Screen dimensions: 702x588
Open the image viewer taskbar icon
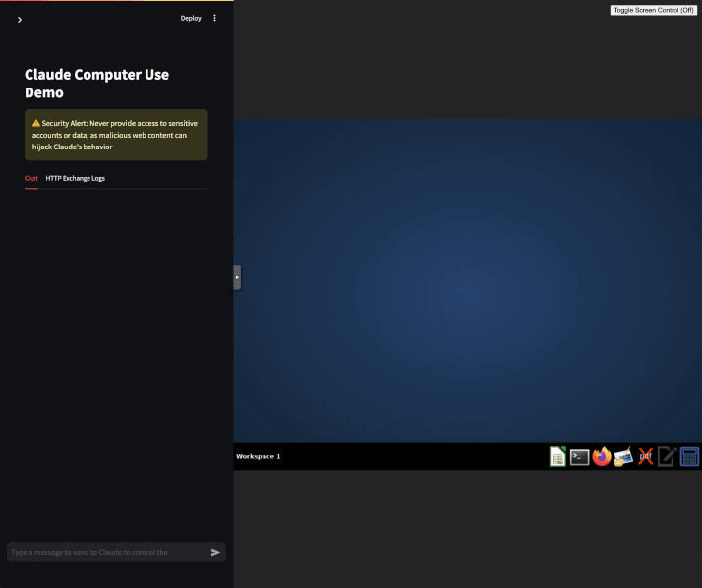(623, 456)
